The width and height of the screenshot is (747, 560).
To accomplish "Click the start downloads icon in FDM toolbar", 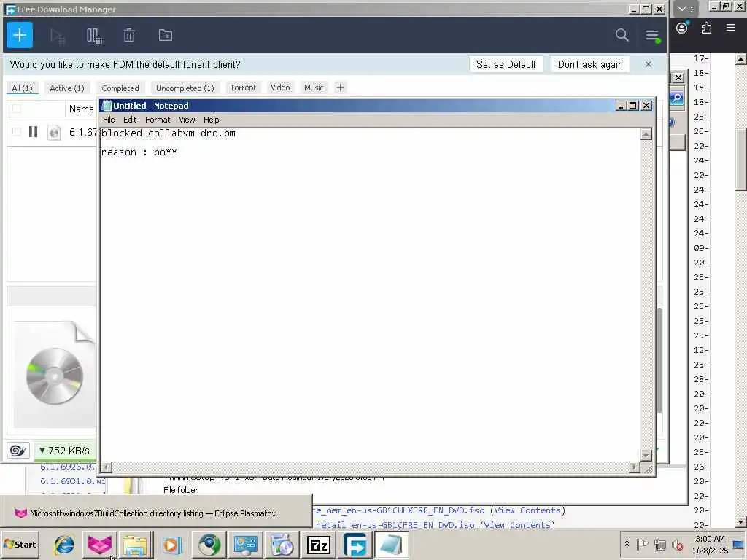I will click(x=58, y=36).
